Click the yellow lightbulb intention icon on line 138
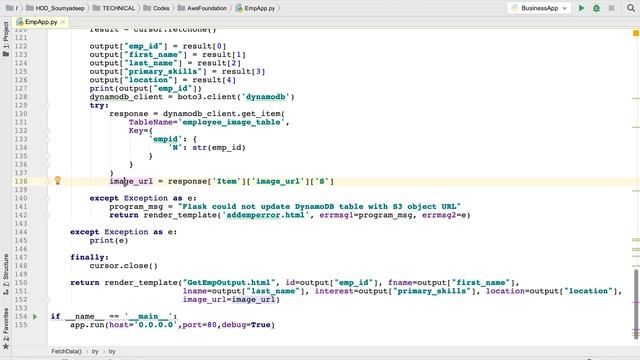The height and width of the screenshot is (360, 640). [x=58, y=180]
